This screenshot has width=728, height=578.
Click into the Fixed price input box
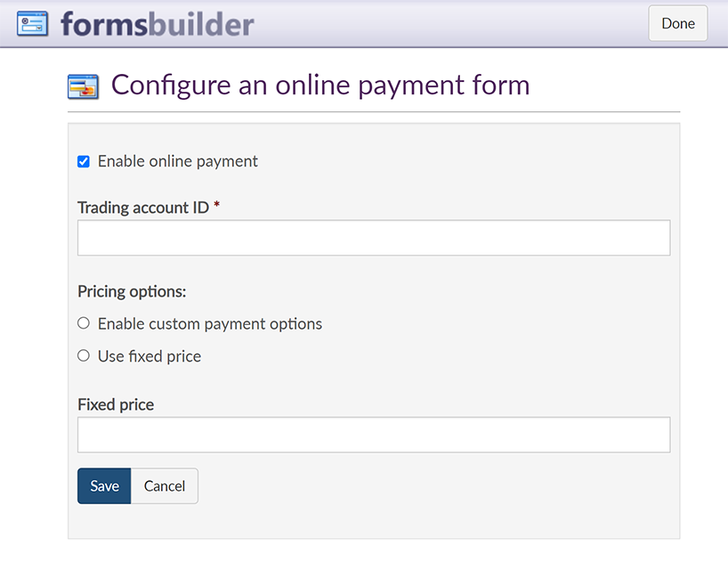tap(374, 435)
